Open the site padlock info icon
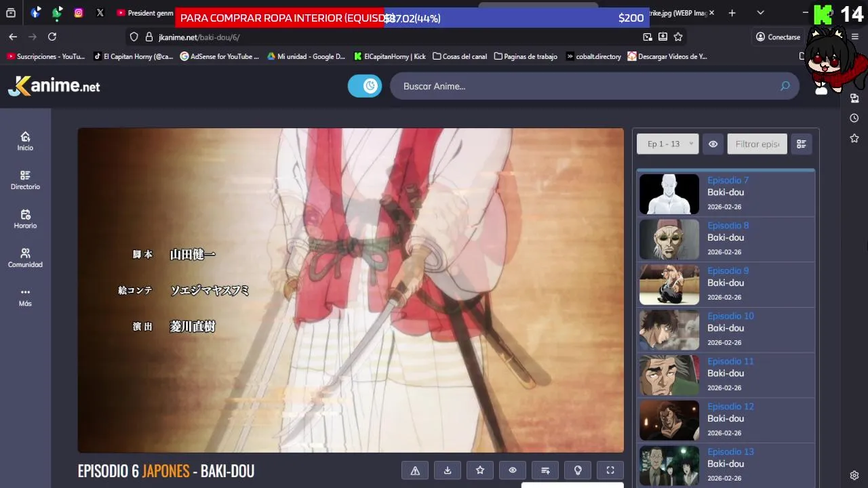Image resolution: width=868 pixels, height=488 pixels. click(x=149, y=37)
